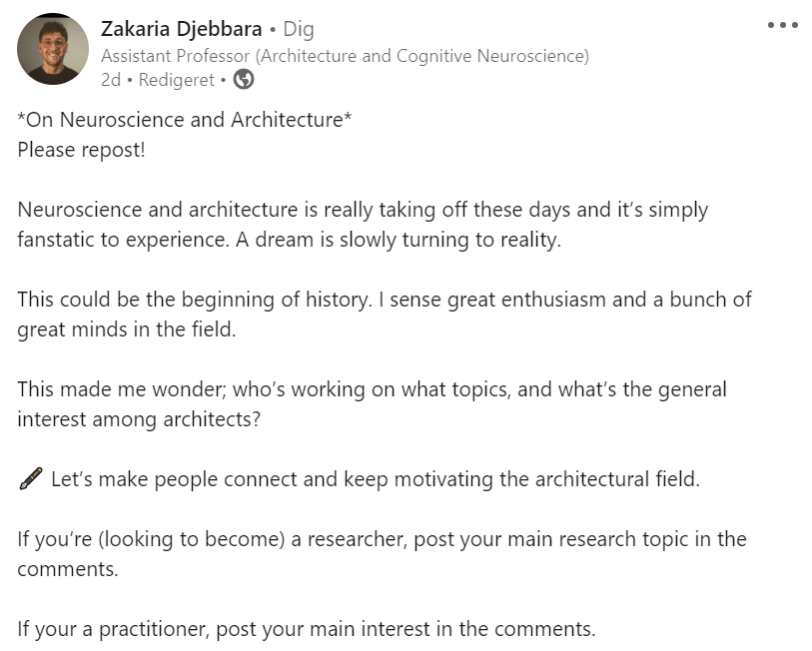Click the "Let's make people connect" line
The image size is (812, 651).
[x=375, y=479]
